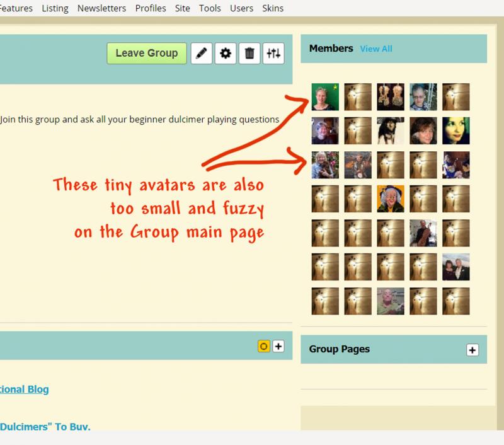Open the 'Dulcimers" To Buy' link
Viewport: 504px width, 445px height.
coord(45,427)
